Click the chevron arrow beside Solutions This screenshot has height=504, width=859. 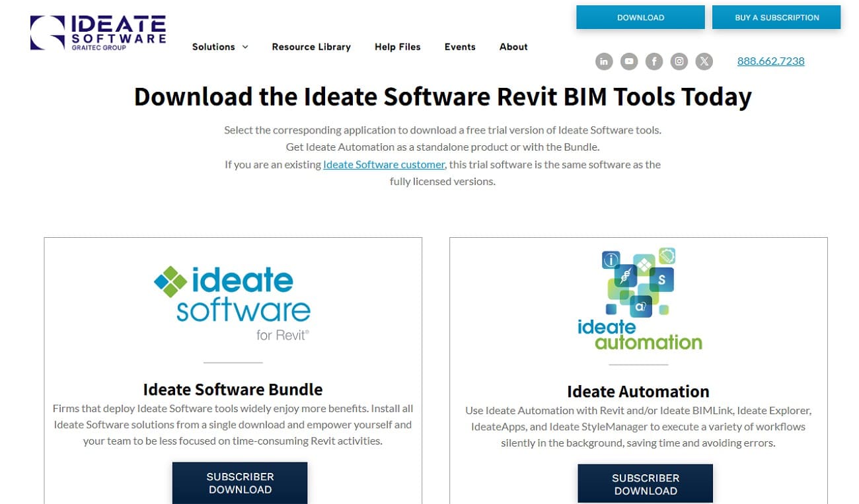[x=245, y=47]
